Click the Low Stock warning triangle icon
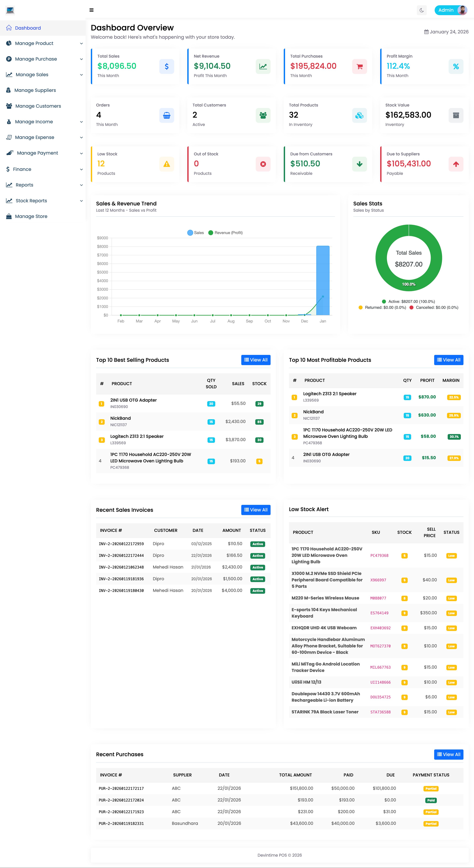The image size is (474, 868). point(166,164)
